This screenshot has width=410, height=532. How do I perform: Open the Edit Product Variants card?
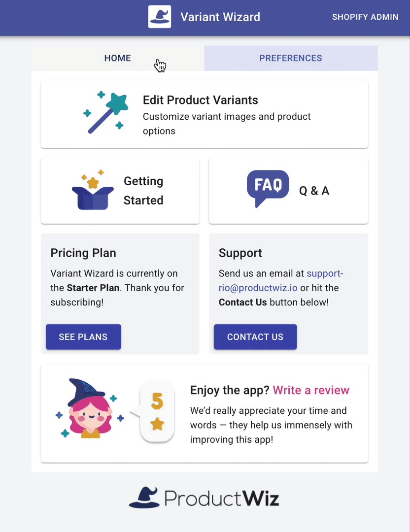(x=205, y=114)
